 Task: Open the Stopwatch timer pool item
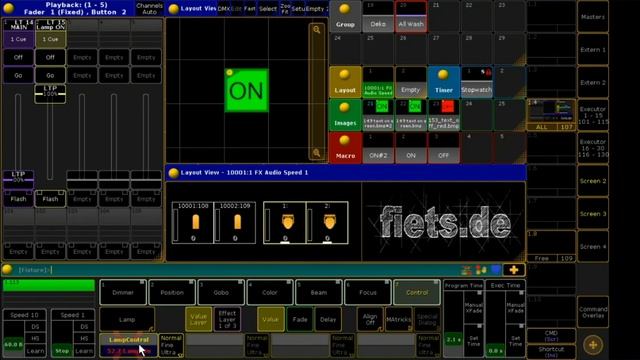pos(476,82)
